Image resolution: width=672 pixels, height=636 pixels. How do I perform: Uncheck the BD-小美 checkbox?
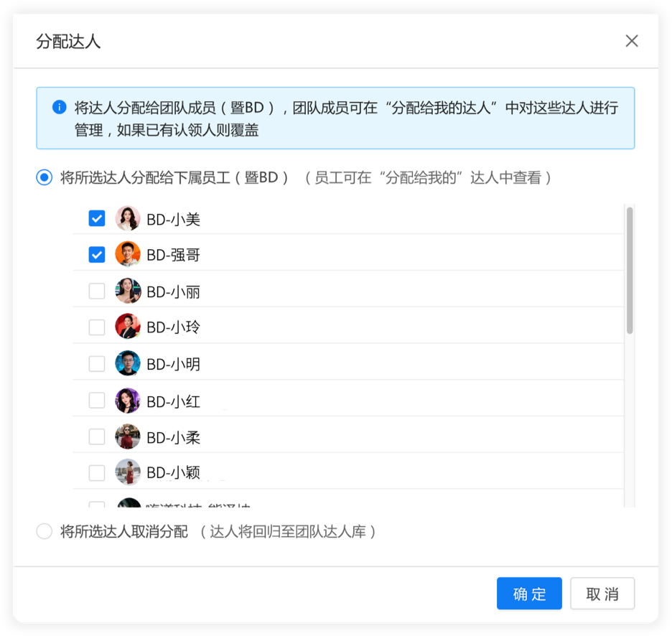pos(97,218)
